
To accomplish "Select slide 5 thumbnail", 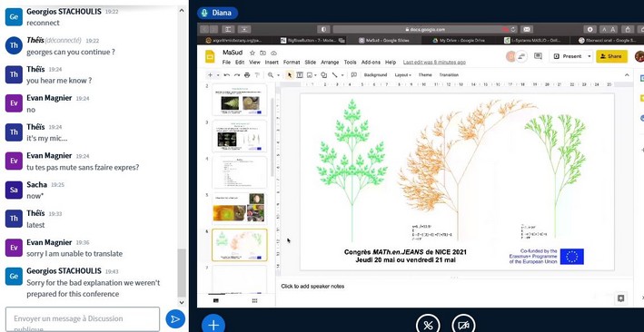I will tap(239, 208).
